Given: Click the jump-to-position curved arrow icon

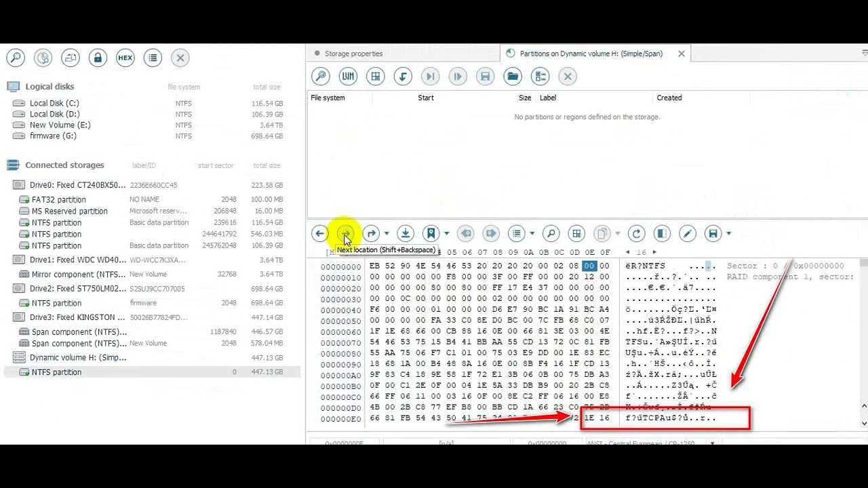Looking at the screenshot, I should [372, 234].
